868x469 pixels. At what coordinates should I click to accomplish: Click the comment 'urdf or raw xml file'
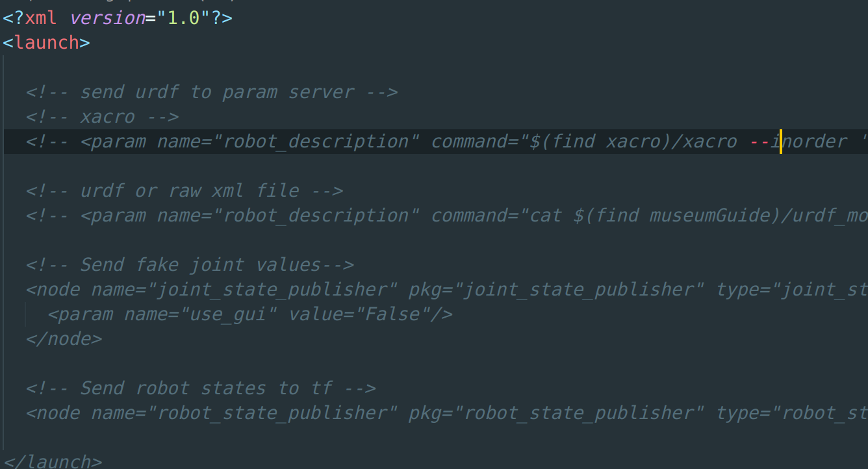(185, 191)
